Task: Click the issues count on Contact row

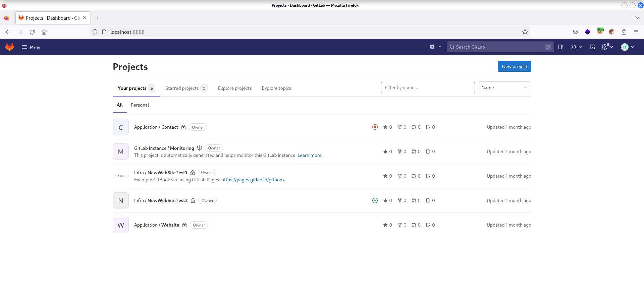Action: [x=430, y=127]
